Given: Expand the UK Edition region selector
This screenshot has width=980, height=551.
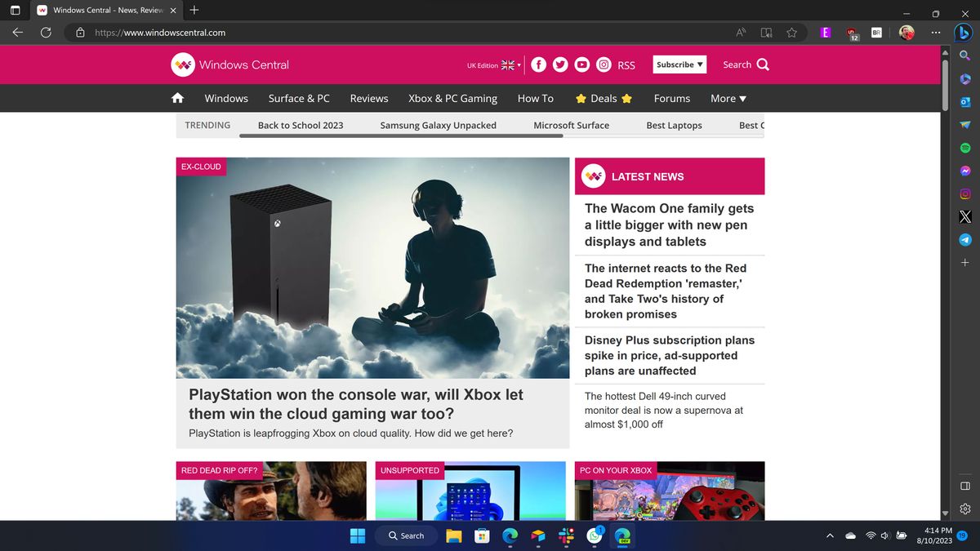Looking at the screenshot, I should [494, 64].
